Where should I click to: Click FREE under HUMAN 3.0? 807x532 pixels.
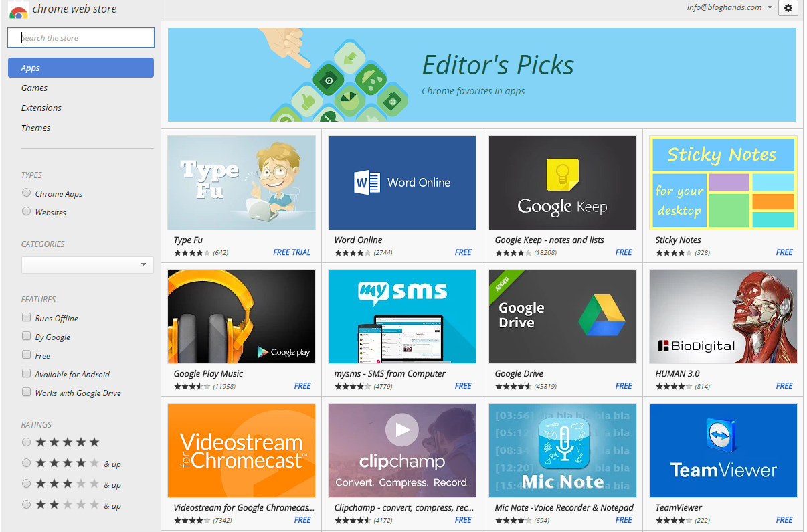784,386
